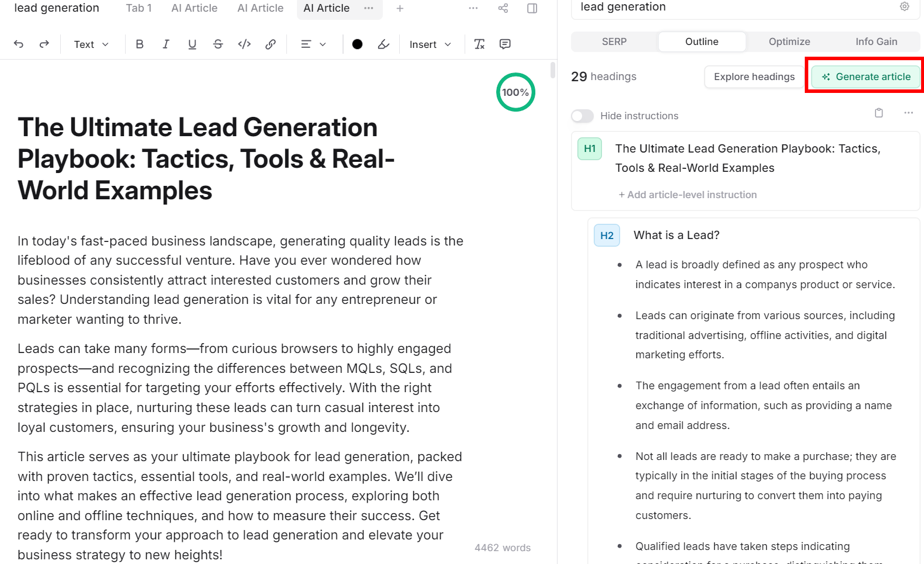
Task: Click the 4462 words counter
Action: pos(503,548)
